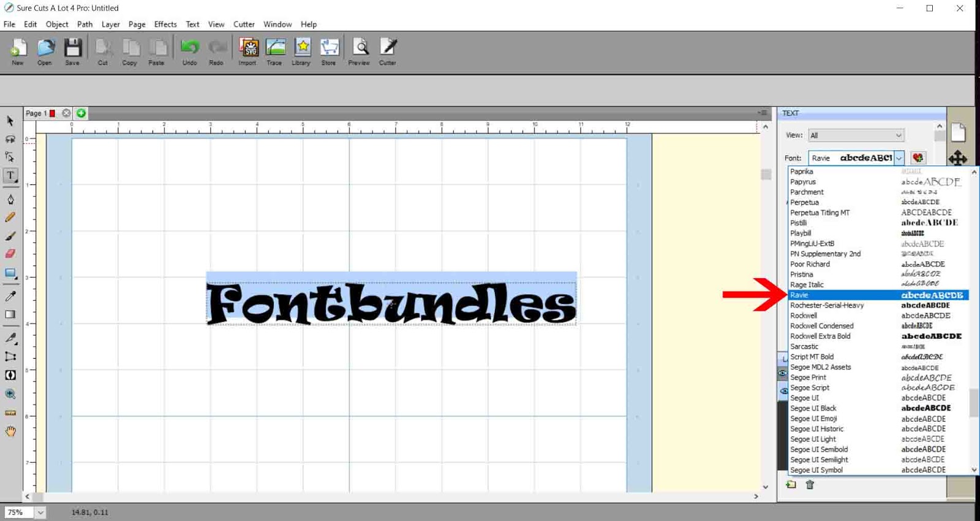The image size is (980, 521).
Task: Activate the Type text tool
Action: (10, 175)
